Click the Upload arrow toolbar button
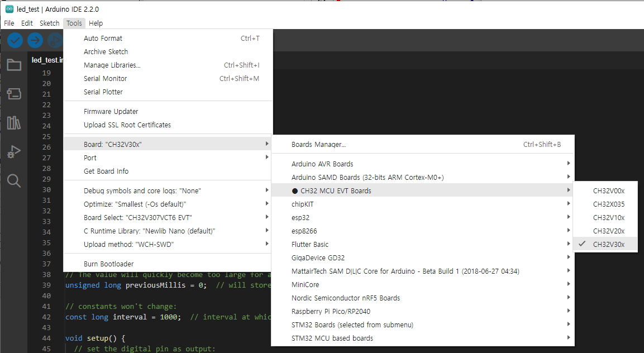 click(35, 40)
